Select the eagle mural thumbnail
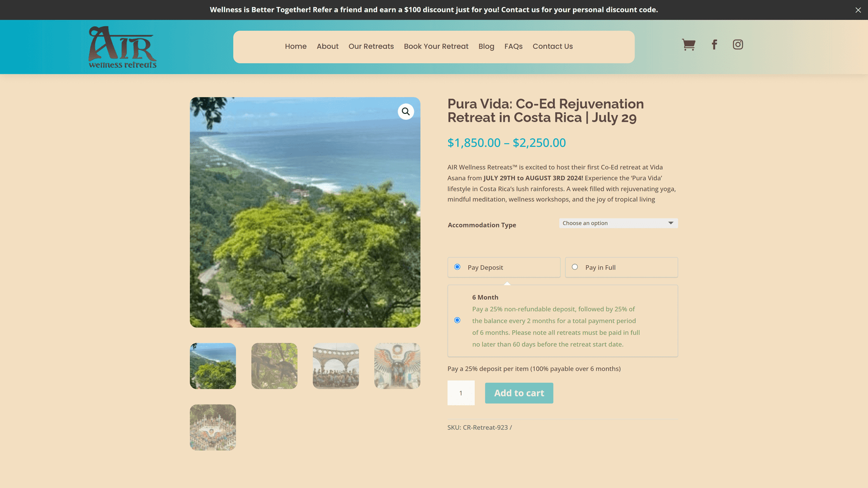Screen dimensions: 868x488 [x=397, y=366]
